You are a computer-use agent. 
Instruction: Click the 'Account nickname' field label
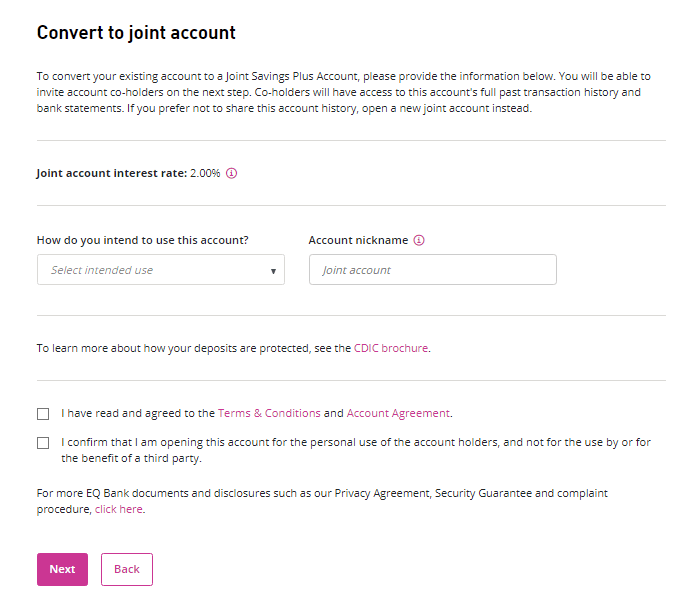pyautogui.click(x=358, y=240)
